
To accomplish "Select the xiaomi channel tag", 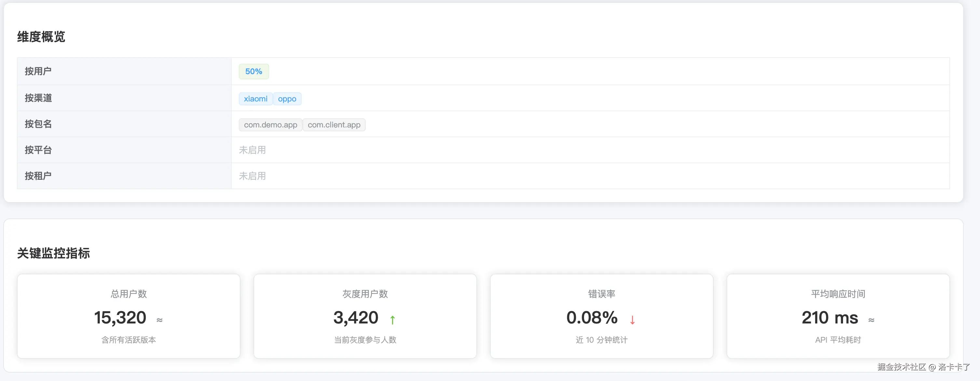I will click(x=255, y=99).
